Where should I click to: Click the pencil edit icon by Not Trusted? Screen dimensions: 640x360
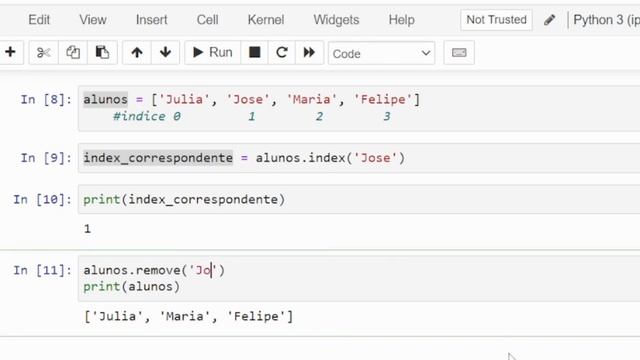(549, 20)
